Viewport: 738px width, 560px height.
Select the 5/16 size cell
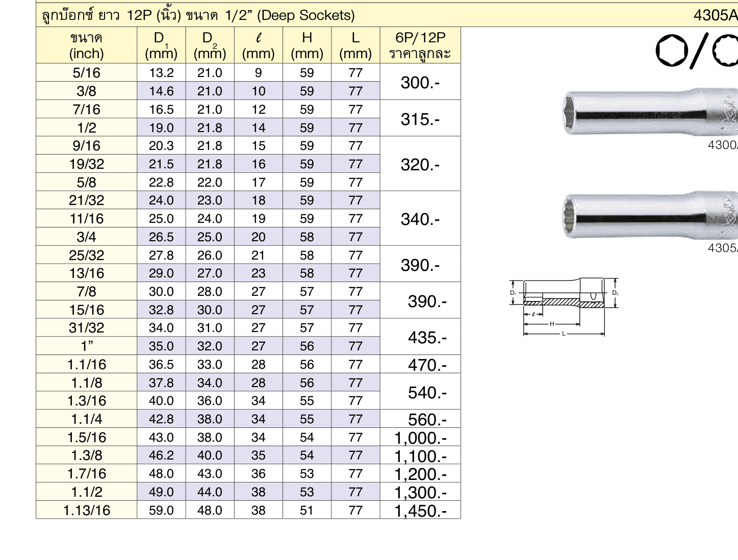click(x=87, y=73)
